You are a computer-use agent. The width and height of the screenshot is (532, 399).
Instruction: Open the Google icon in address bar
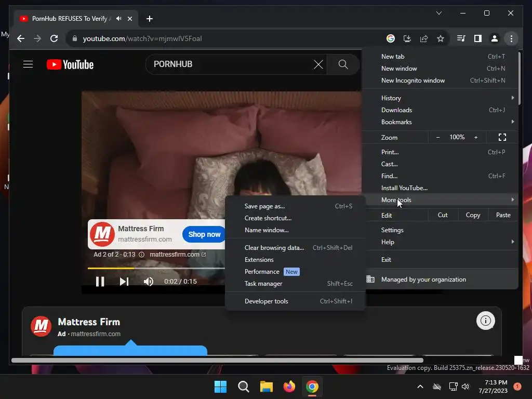pos(391,38)
